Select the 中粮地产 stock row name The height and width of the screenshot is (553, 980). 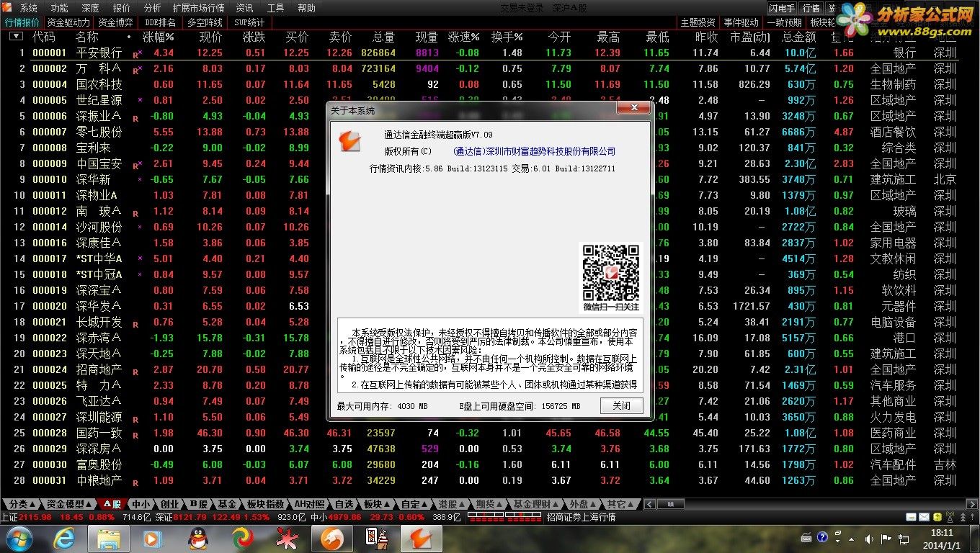point(99,480)
